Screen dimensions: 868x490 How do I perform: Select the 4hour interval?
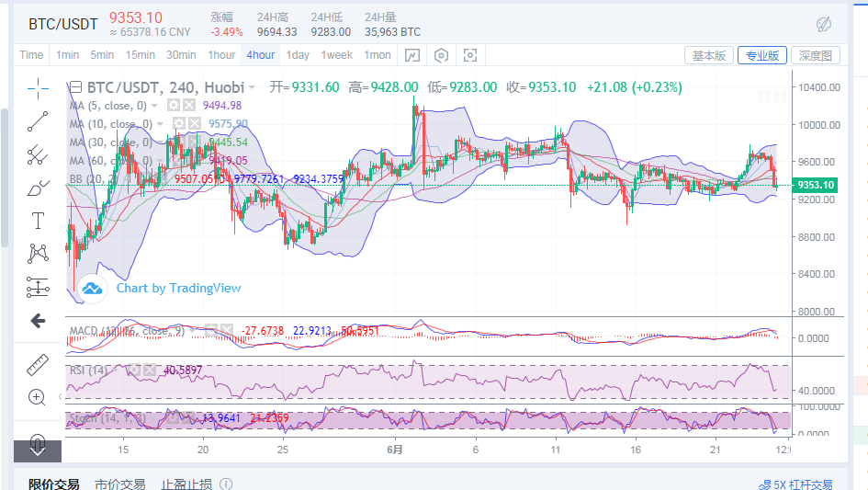pos(261,55)
